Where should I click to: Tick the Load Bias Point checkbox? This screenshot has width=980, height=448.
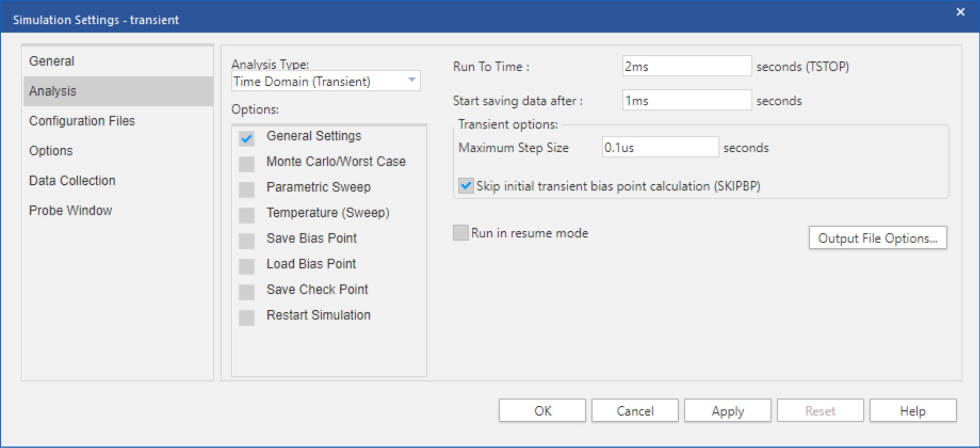pos(246,266)
